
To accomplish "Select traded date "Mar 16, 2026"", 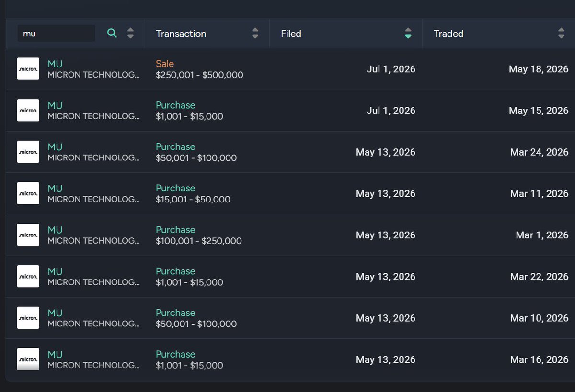I will click(539, 359).
